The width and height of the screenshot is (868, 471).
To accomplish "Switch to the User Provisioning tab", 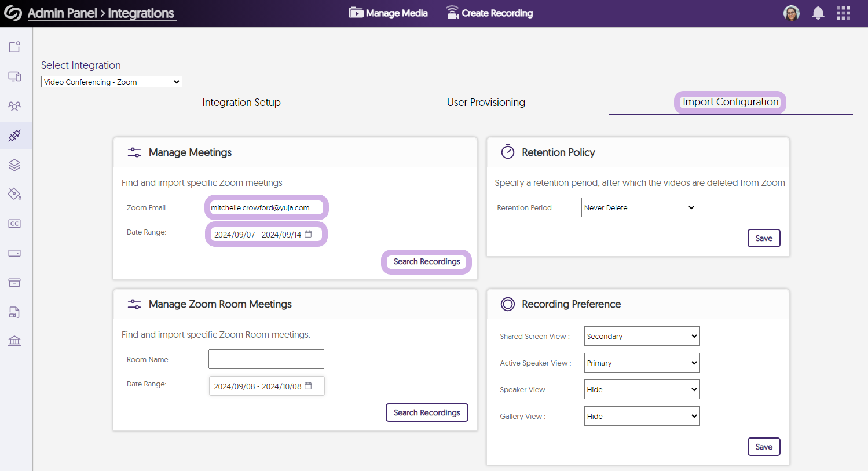I will point(486,103).
